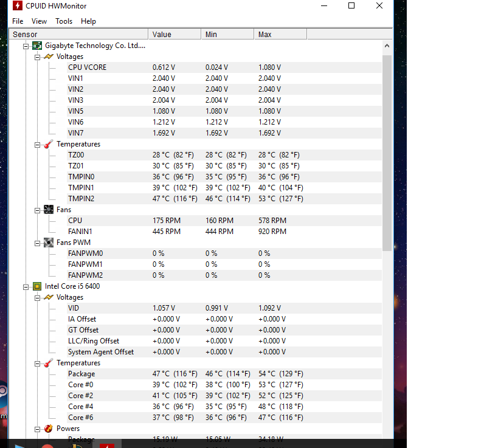Click the 1.092 V VID max value
Image resolution: width=498 pixels, height=448 pixels.
[269, 308]
